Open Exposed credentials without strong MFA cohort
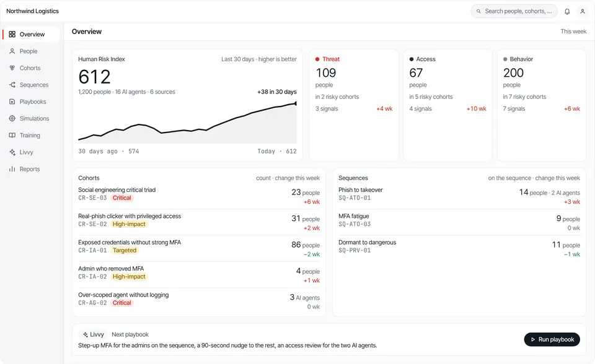This screenshot has height=364, width=595. point(199,248)
